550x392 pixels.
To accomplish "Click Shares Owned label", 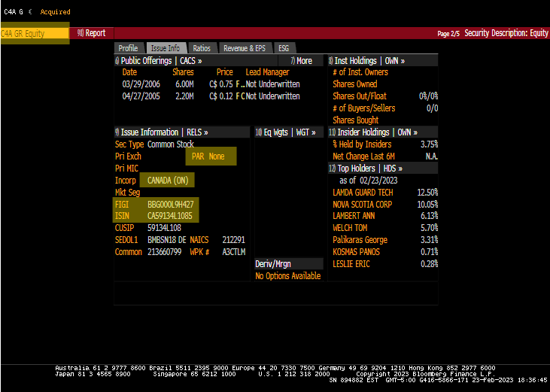I will [x=355, y=84].
